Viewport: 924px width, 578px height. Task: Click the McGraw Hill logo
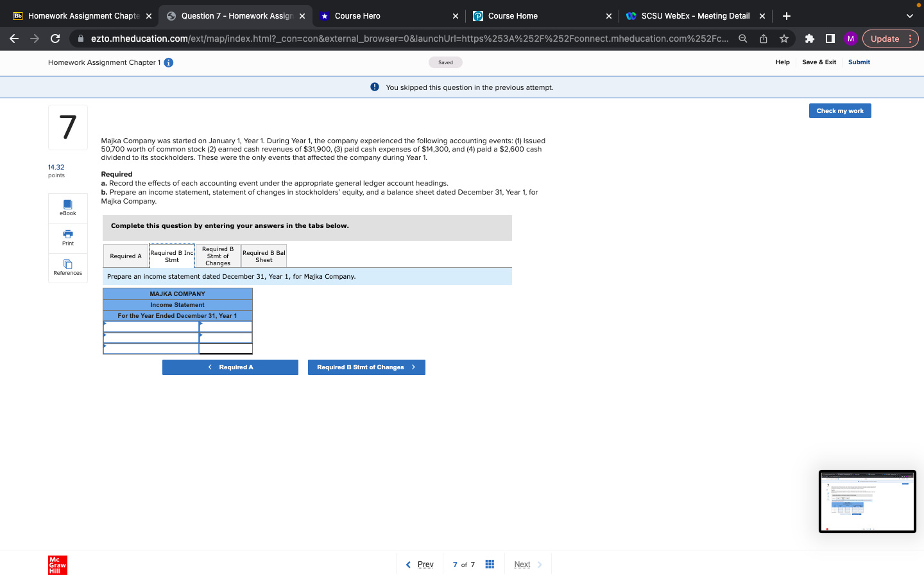pos(56,565)
